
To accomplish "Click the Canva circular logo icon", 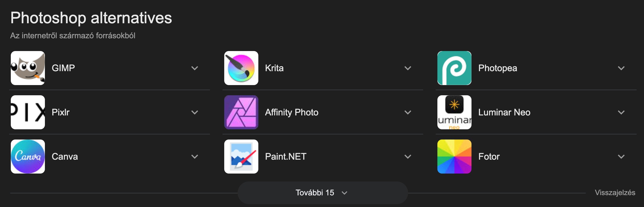I will coord(28,156).
